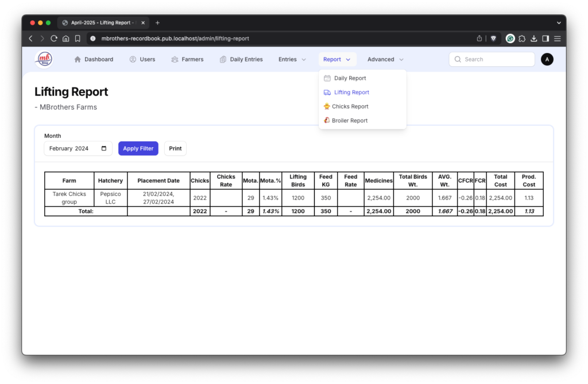Reload the current page
This screenshot has height=384, width=588.
tap(53, 39)
